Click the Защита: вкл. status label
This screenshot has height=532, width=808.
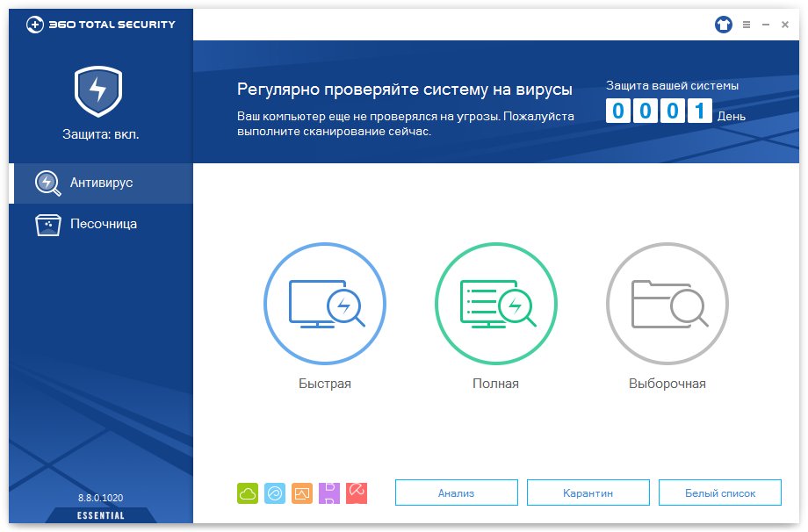(101, 135)
